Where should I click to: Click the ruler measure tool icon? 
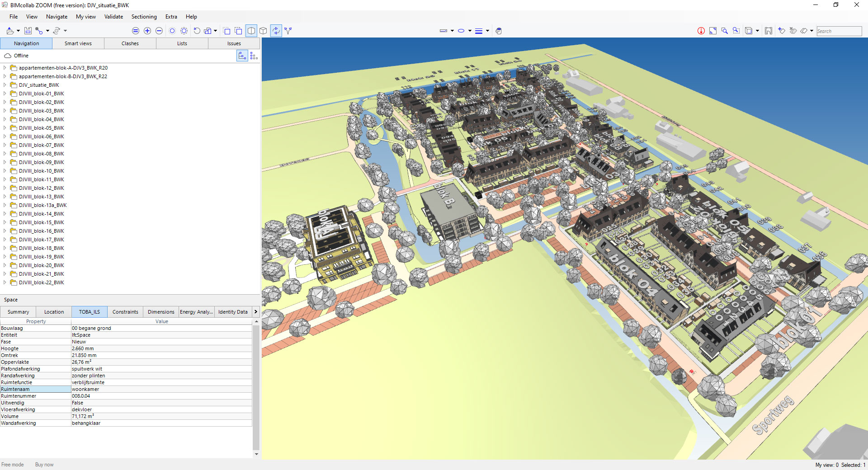point(443,31)
